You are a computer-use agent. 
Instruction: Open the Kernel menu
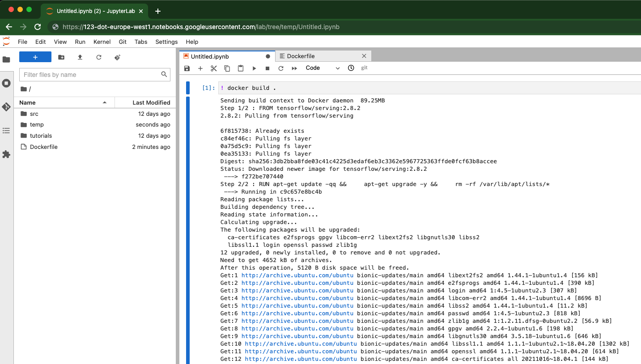(x=102, y=42)
